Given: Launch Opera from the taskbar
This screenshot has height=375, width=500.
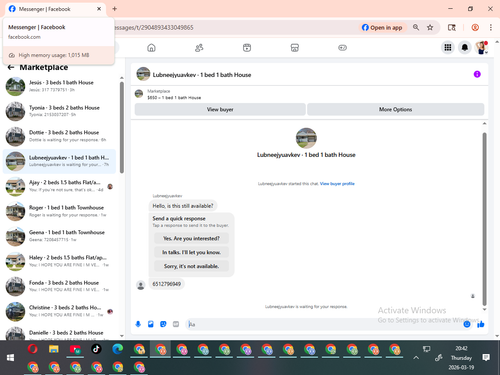Looking at the screenshot, I should pos(33,349).
